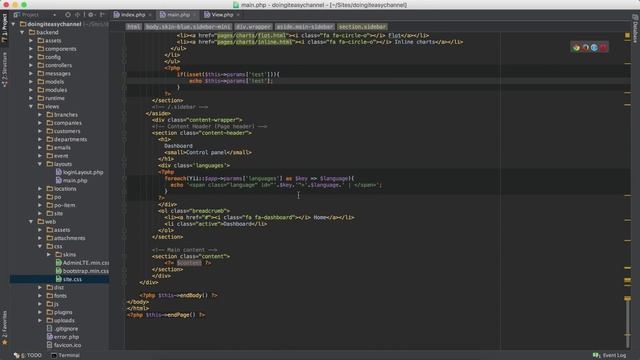Expand the assets folder under backend
This screenshot has width=640, height=360.
[31, 40]
